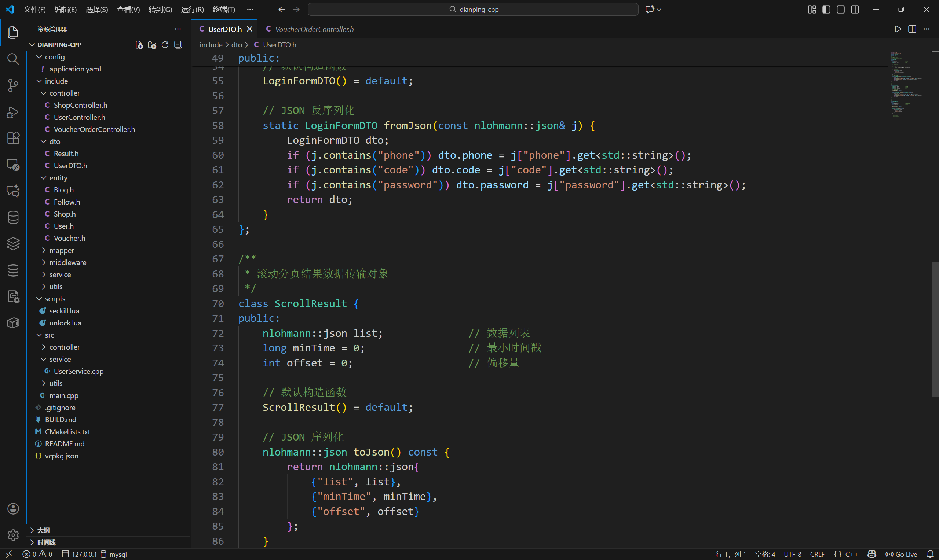Collapse all folders in explorer
Screen dimensions: 939x560
coord(178,45)
